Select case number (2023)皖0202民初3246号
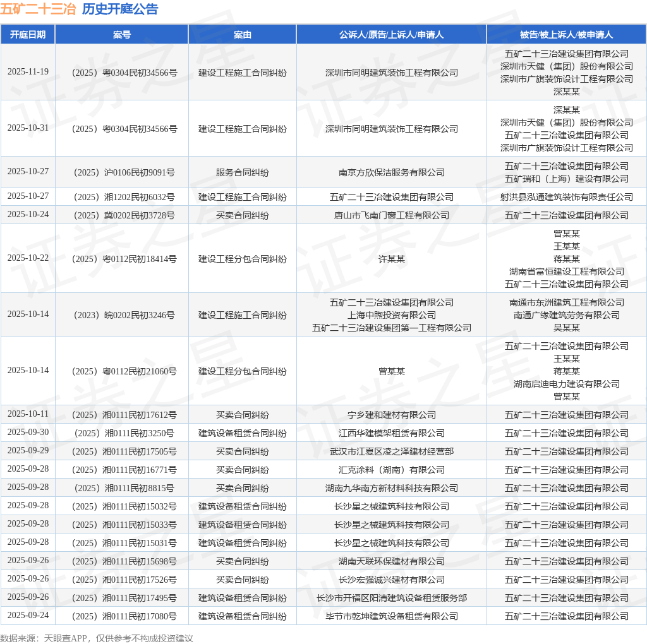The height and width of the screenshot is (644, 647). click(x=124, y=315)
